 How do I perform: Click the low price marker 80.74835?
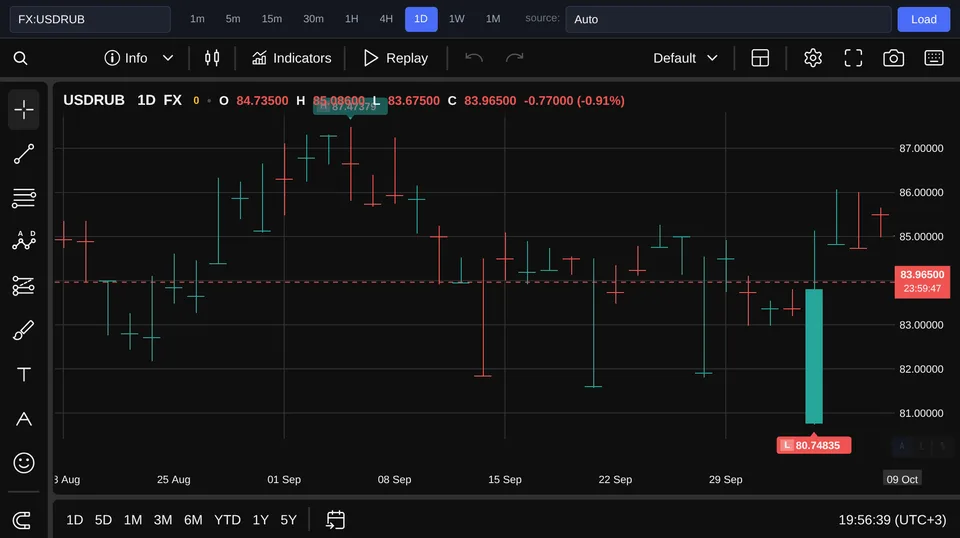[x=814, y=446]
